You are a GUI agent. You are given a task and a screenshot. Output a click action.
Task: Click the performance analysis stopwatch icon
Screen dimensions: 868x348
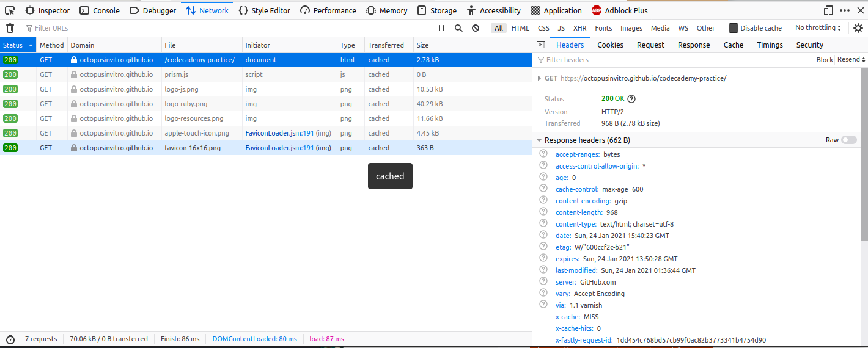click(10, 339)
